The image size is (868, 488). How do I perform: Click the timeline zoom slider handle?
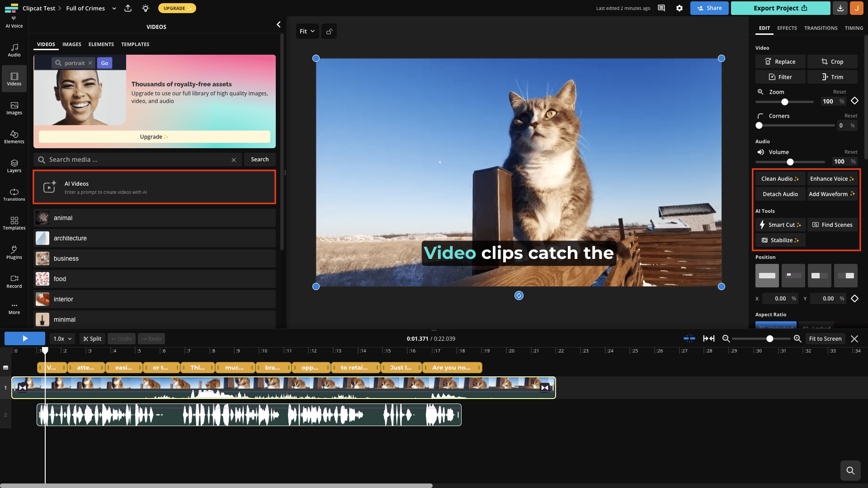tap(770, 338)
